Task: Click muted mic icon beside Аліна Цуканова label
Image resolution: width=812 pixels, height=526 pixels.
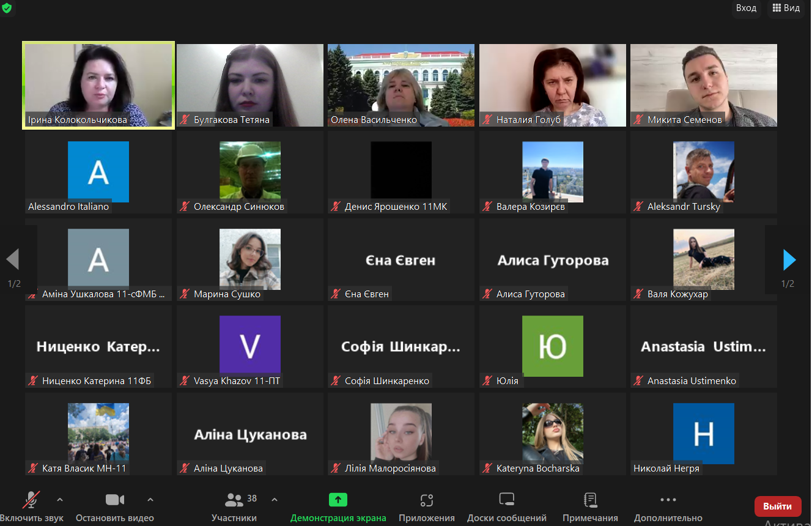Action: click(x=185, y=469)
